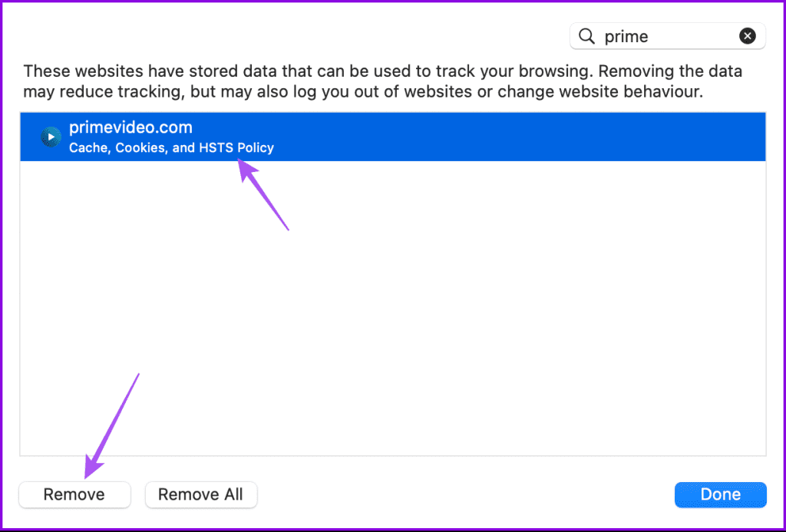Click Remove to delete primevideo.com data
The image size is (786, 532).
74,494
